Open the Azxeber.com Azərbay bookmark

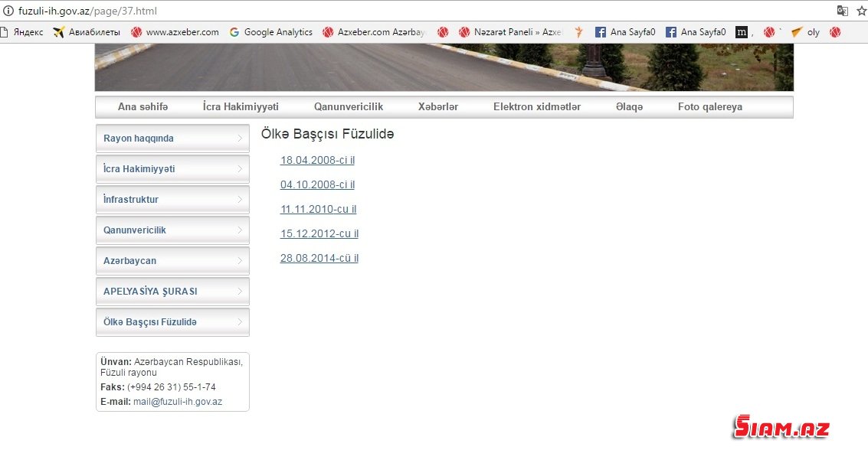(374, 32)
